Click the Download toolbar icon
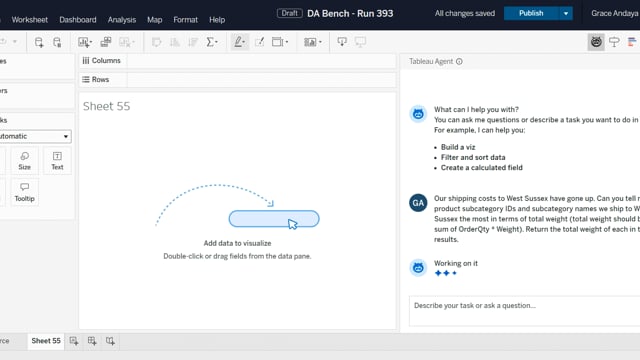Screen dimensions: 640x360 pyautogui.click(x=342, y=42)
